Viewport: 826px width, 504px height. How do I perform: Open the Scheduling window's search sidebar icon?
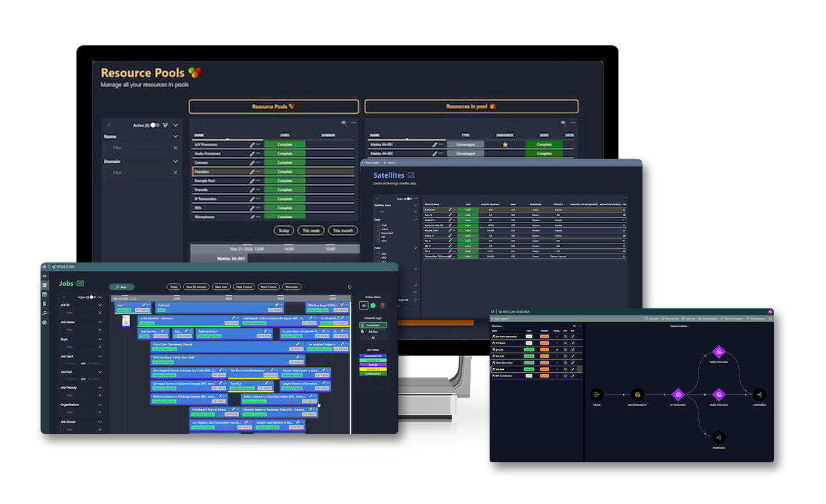pos(44,313)
